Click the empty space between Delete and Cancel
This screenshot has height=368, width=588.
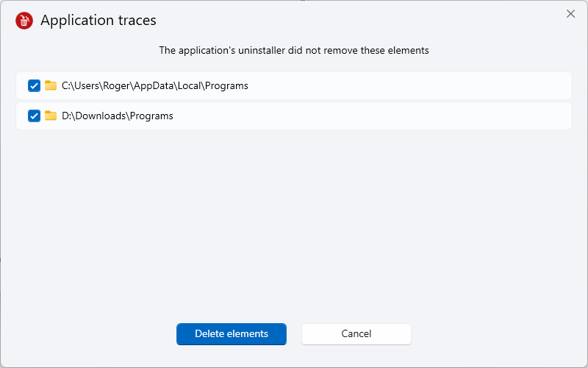(294, 334)
